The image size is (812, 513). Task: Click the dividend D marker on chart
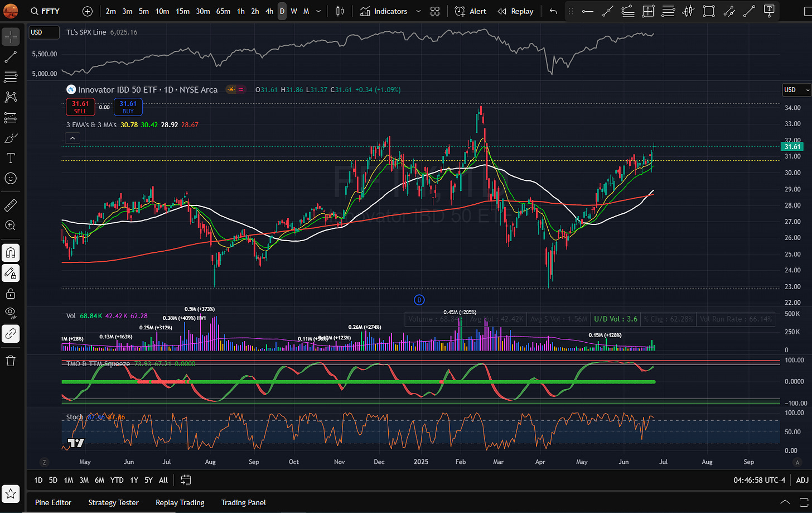pos(419,300)
